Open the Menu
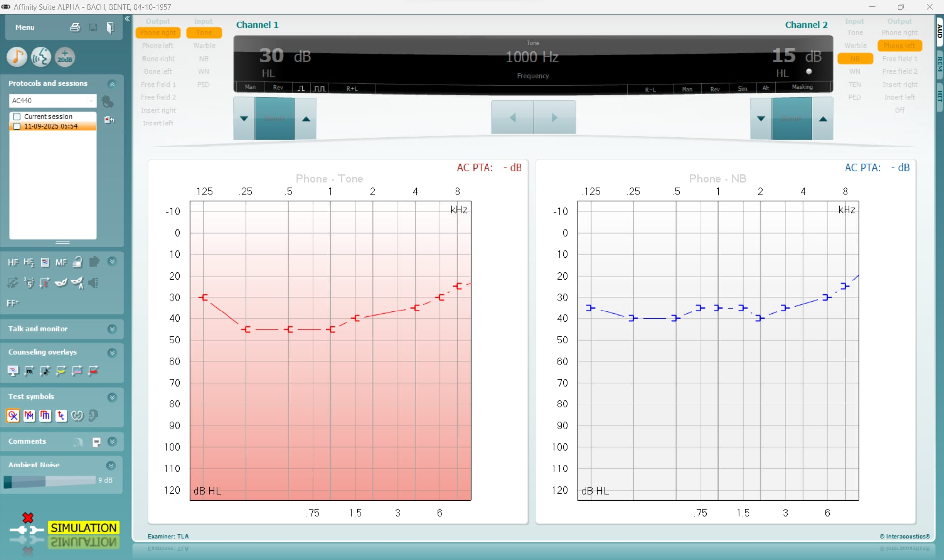This screenshot has width=944, height=560. tap(25, 28)
